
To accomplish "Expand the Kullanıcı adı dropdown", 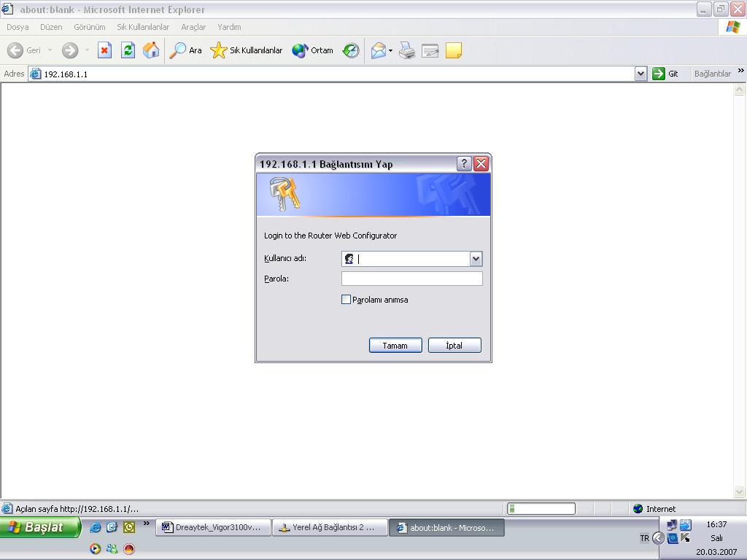I will pyautogui.click(x=476, y=259).
